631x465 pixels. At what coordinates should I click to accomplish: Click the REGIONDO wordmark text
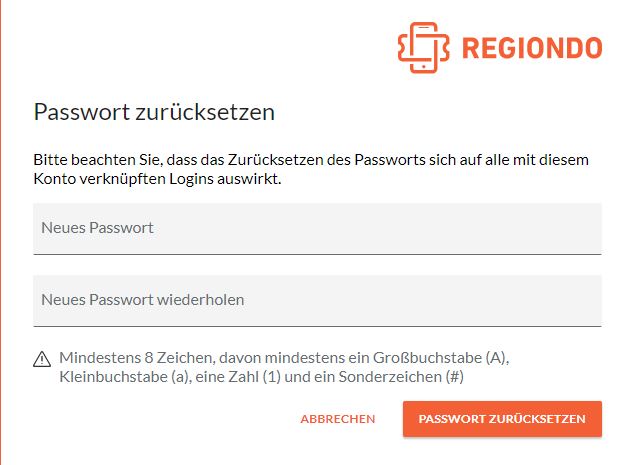[532, 48]
